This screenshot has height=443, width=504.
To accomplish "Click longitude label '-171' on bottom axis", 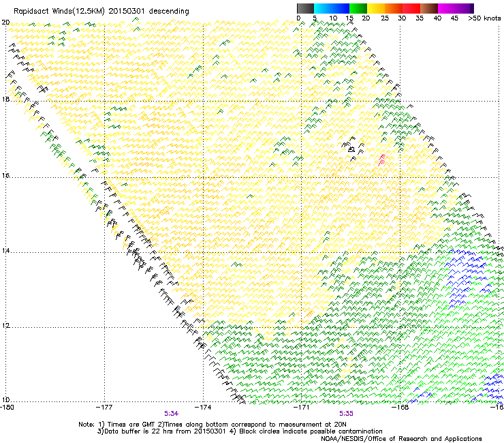I will point(302,408).
